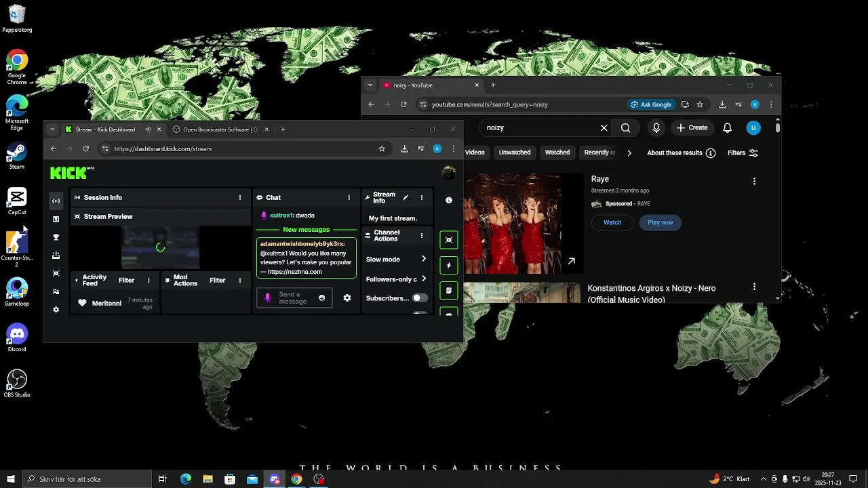Select the Videos filter chip on YouTube
Viewport: 868px width, 488px height.
[475, 152]
